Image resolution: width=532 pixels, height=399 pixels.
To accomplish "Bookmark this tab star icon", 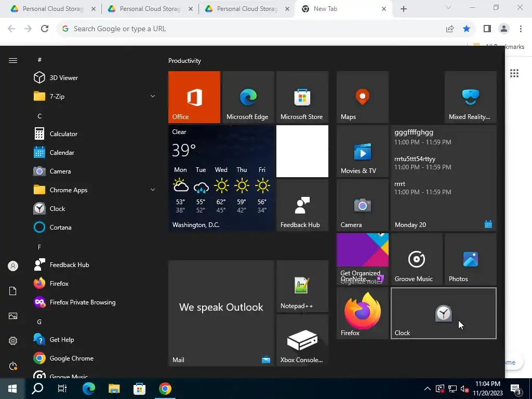I will (467, 29).
